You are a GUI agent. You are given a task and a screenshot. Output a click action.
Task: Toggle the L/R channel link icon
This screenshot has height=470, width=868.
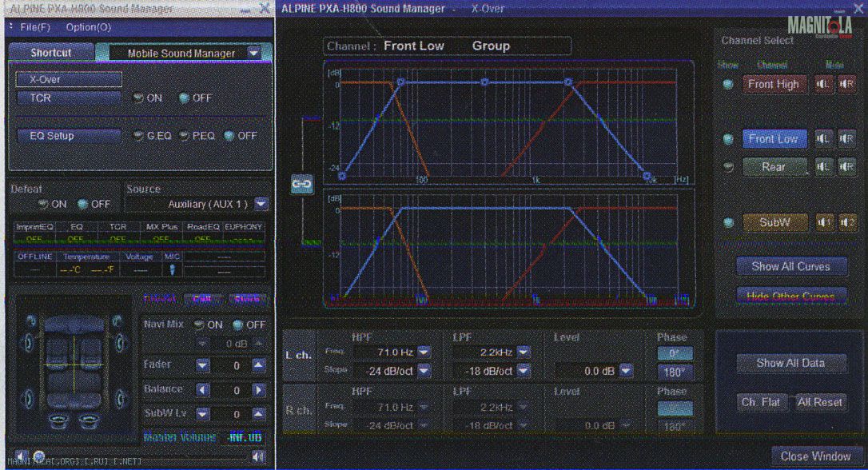[301, 184]
